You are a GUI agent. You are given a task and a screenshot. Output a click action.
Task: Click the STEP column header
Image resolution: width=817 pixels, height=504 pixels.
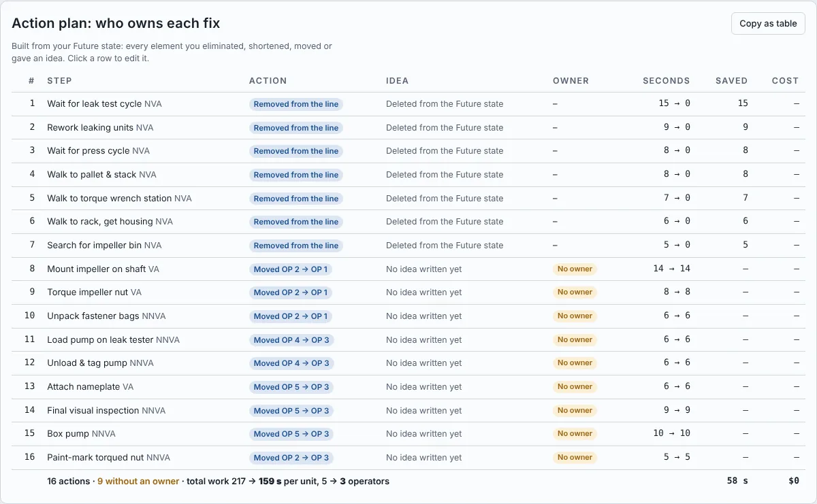(x=59, y=81)
